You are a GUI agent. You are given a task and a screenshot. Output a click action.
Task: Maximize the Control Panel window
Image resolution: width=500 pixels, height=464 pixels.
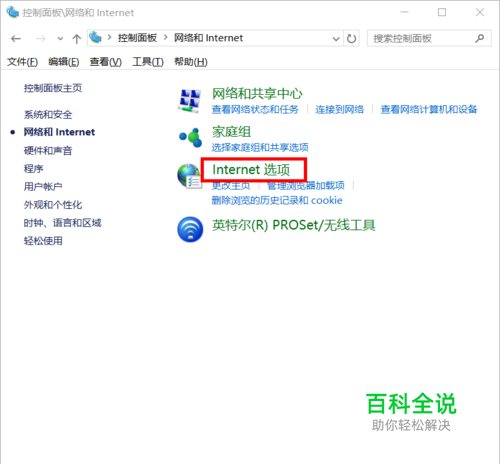[x=442, y=12]
